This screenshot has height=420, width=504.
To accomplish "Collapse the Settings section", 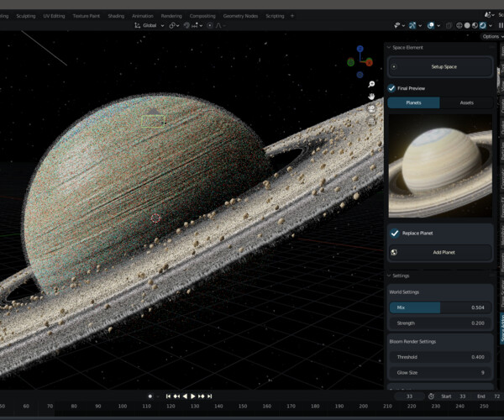I will (389, 276).
